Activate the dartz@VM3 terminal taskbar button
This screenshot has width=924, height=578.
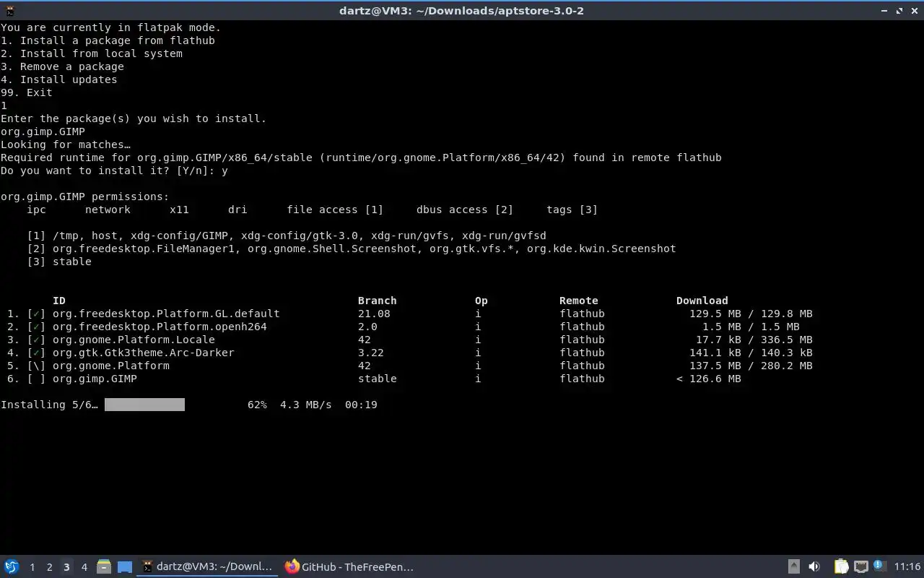tap(208, 567)
